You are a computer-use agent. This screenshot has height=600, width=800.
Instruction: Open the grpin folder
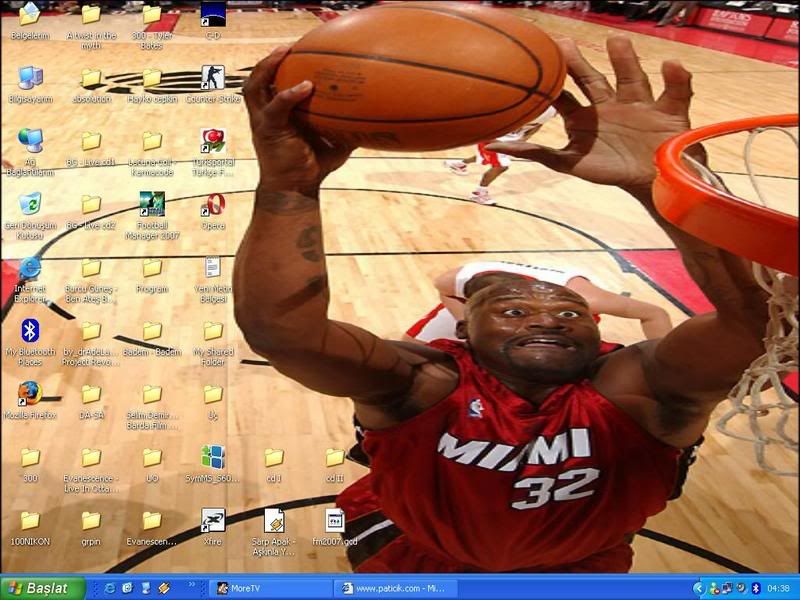pyautogui.click(x=91, y=521)
